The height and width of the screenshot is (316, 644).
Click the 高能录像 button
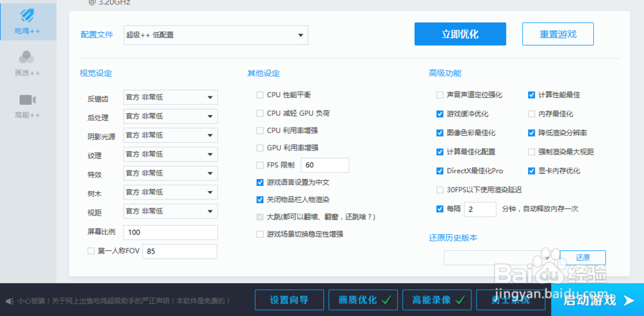(437, 300)
